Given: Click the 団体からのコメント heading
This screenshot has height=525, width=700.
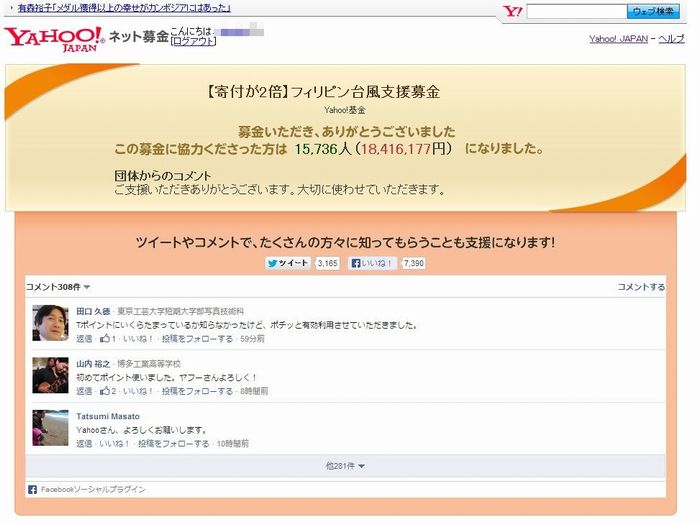Looking at the screenshot, I should click(x=162, y=175).
